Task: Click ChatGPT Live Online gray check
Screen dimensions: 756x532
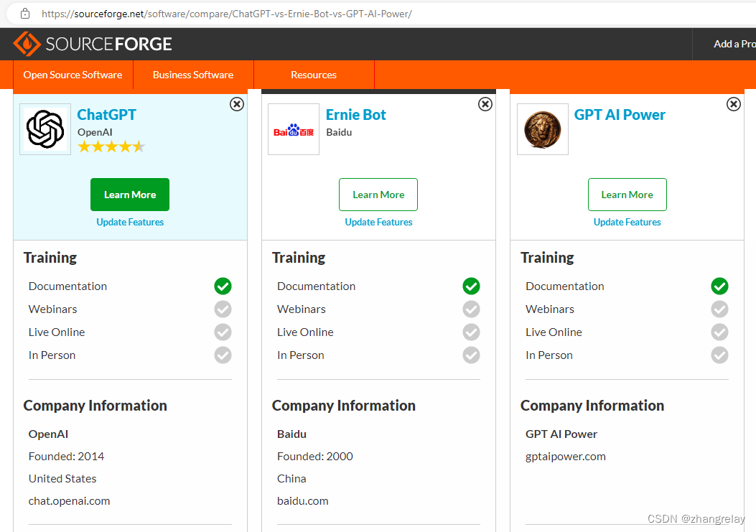Action: [223, 332]
